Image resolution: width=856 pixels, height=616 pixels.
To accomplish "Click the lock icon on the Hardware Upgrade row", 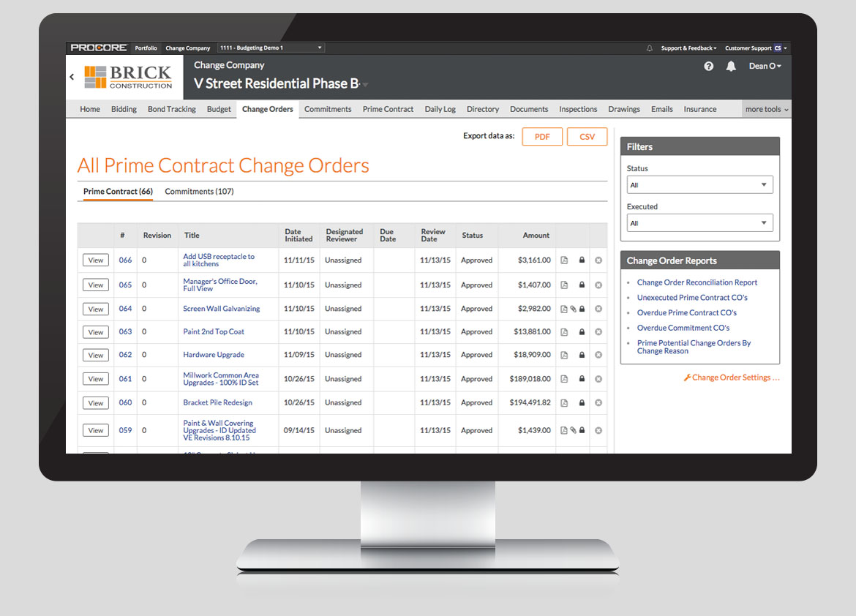I will pyautogui.click(x=582, y=355).
